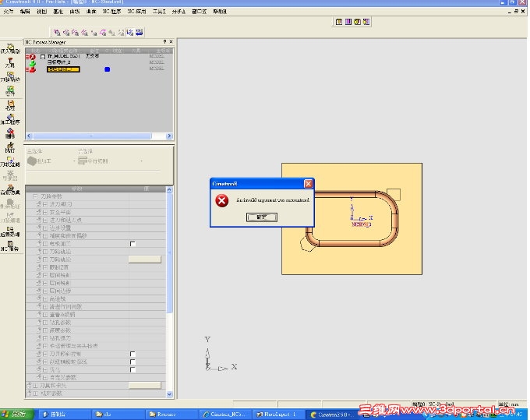The width and height of the screenshot is (530, 420).
Task: Toggle the 电极加工 checkbox
Action: (132, 244)
